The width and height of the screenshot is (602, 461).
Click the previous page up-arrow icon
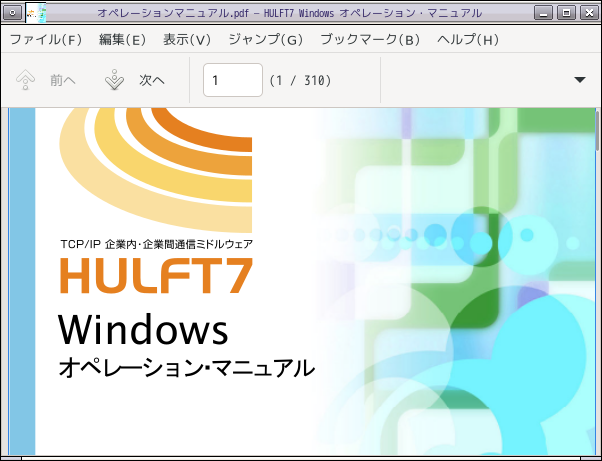point(25,80)
